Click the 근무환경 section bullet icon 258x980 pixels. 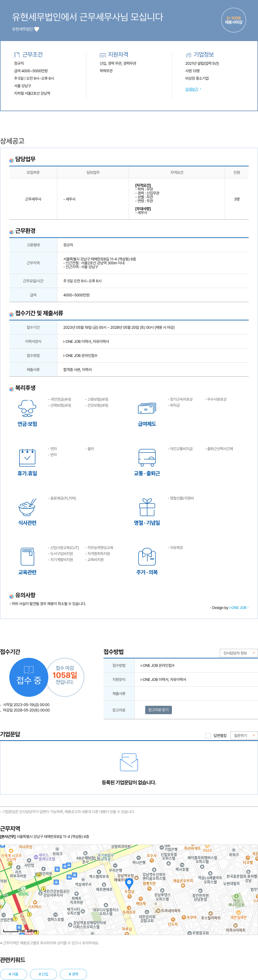[11, 232]
